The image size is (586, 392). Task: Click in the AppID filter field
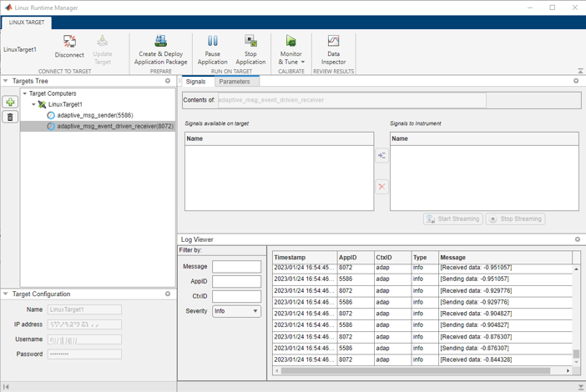click(236, 282)
